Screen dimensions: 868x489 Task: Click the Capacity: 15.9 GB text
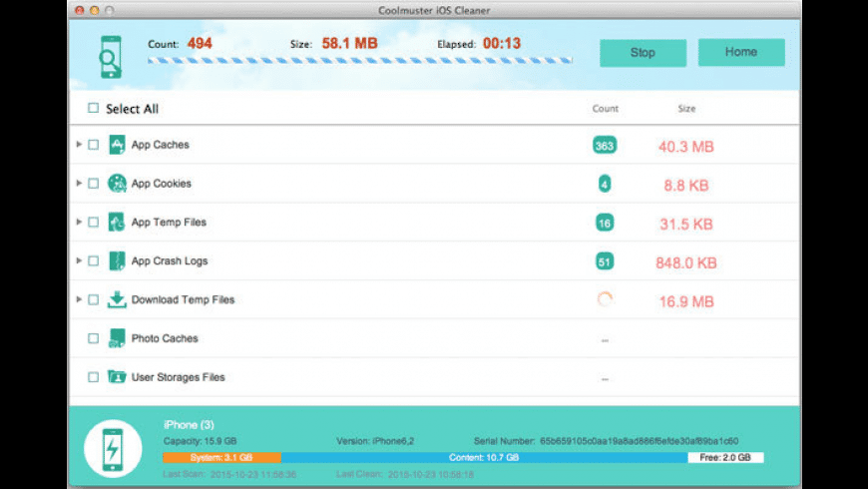(x=200, y=441)
